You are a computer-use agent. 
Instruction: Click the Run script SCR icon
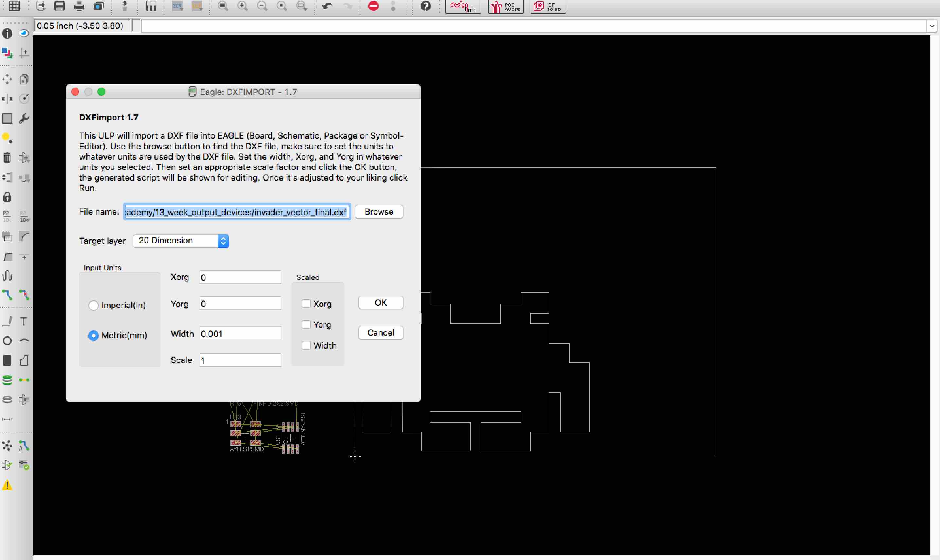point(177,6)
